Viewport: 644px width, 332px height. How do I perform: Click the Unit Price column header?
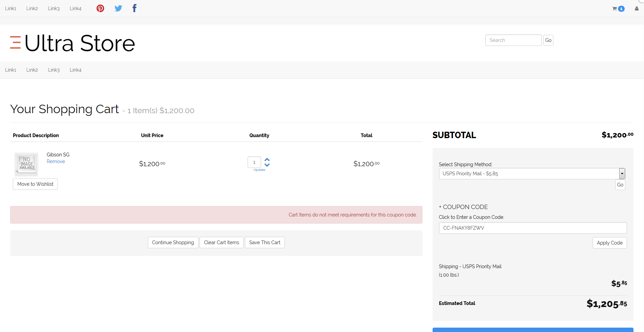pyautogui.click(x=152, y=135)
